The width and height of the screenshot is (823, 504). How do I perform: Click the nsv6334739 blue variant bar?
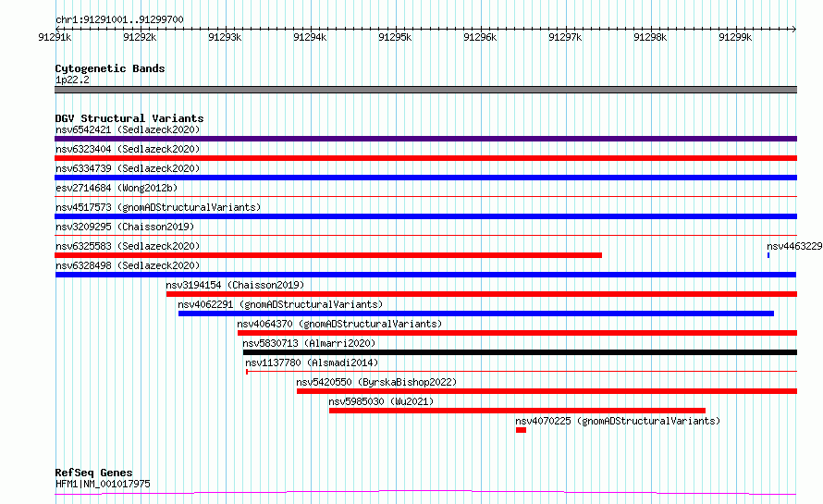425,178
